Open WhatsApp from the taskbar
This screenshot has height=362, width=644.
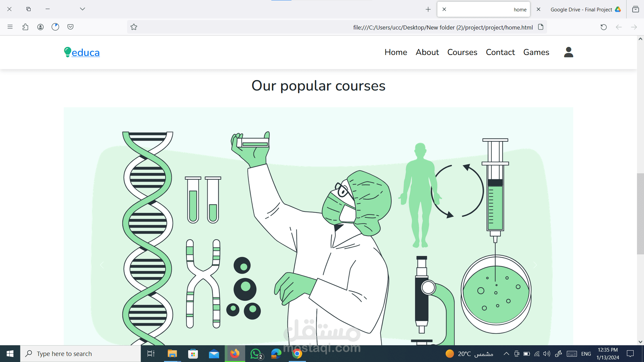coord(256,354)
